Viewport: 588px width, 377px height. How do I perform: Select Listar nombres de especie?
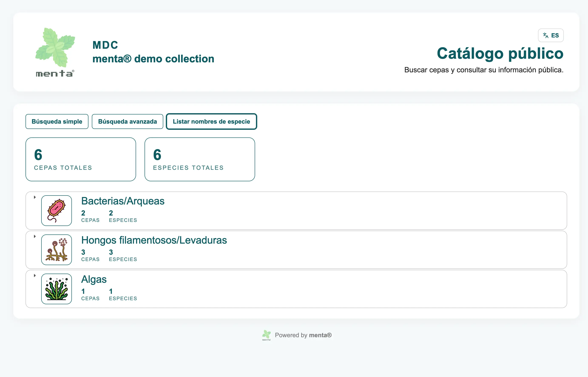(x=211, y=121)
